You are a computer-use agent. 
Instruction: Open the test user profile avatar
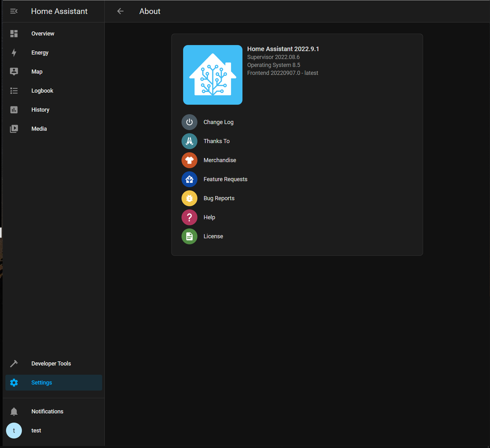click(x=14, y=430)
